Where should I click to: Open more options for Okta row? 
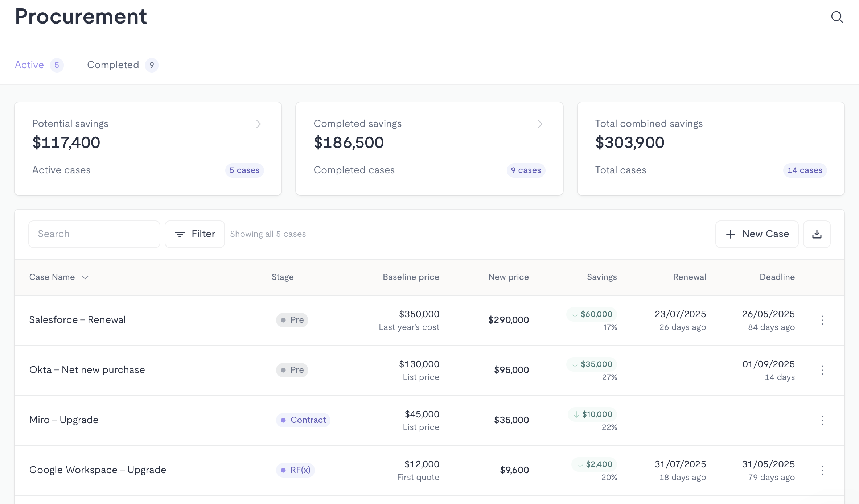coord(822,370)
